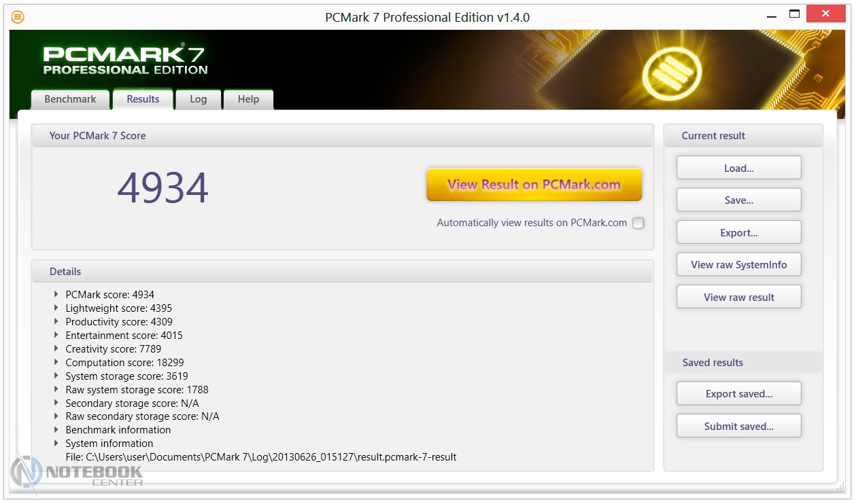Expand the Entertainment score entry
The image size is (856, 504).
[56, 336]
